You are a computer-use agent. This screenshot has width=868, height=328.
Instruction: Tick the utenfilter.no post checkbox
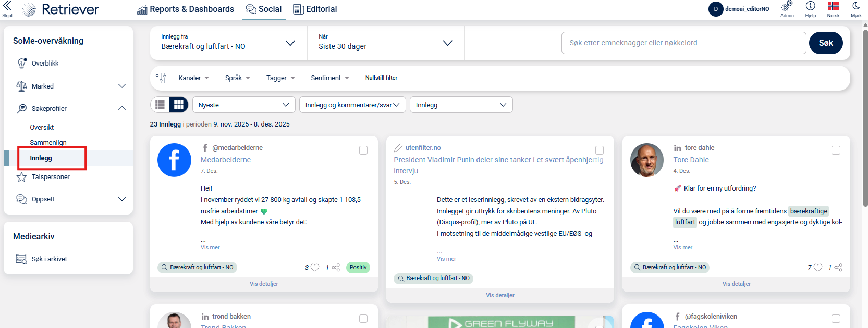pos(600,150)
